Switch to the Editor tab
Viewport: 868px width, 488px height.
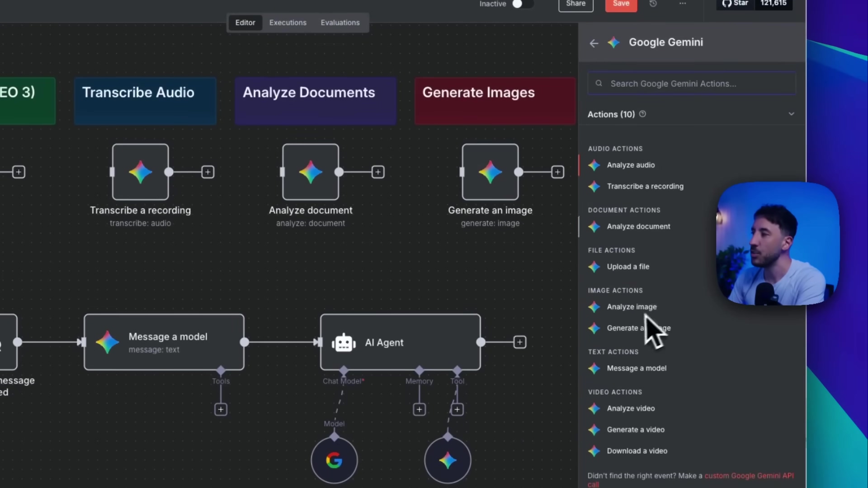click(245, 23)
